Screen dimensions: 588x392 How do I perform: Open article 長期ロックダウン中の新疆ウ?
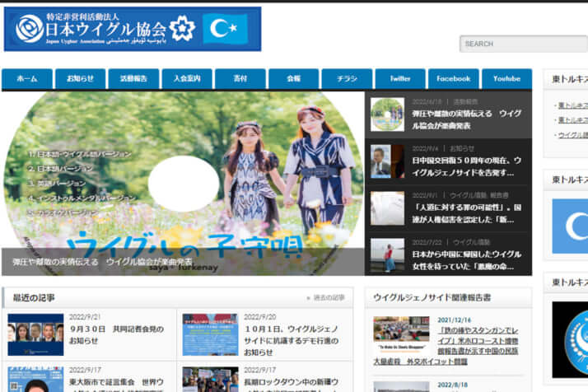[292, 385]
